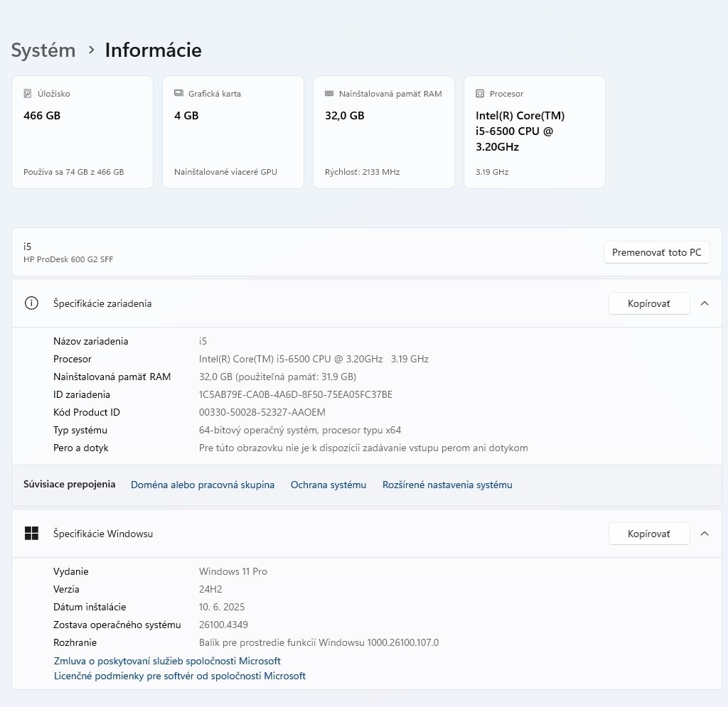Open Rozšírené nastavenia systému link

(447, 485)
